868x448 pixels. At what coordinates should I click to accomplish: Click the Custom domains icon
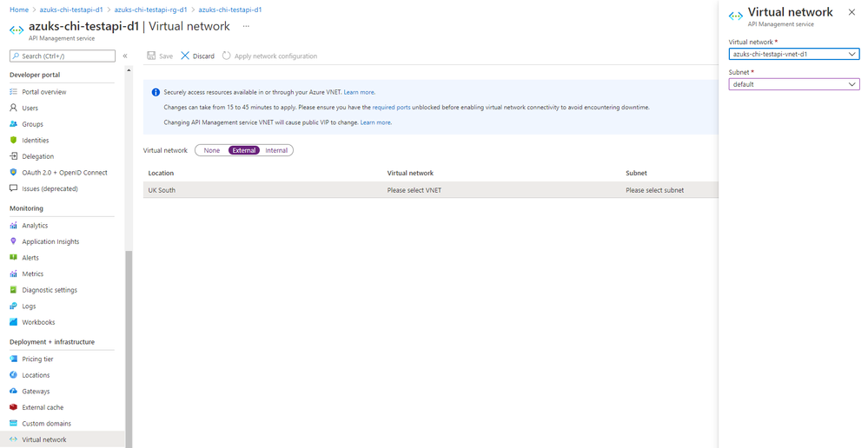point(14,423)
